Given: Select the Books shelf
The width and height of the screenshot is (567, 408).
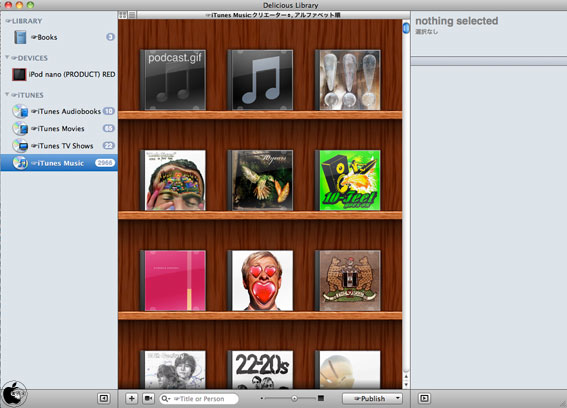Looking at the screenshot, I should [x=59, y=37].
